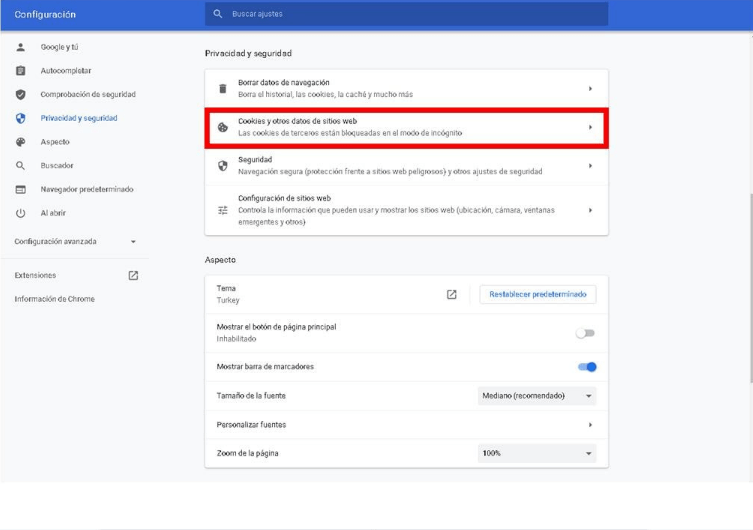Open the Seguridad settings row
This screenshot has width=753, height=530.
[x=406, y=166]
